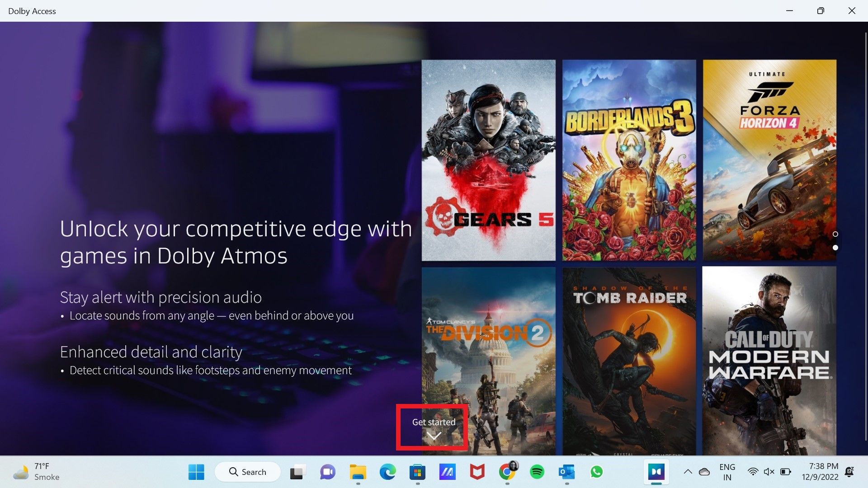Open Microsoft Store from taskbar icon

click(x=417, y=471)
